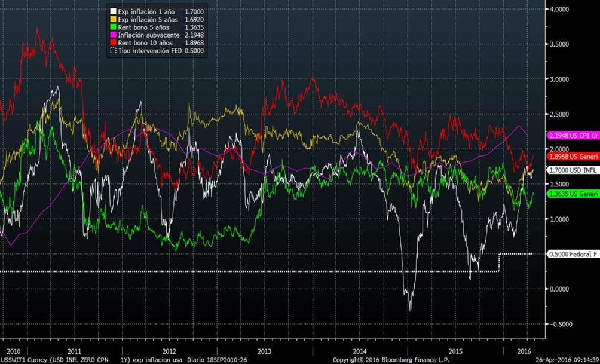Click the 4.0000 y-axis label
The width and height of the screenshot is (600, 364).
coord(559,9)
